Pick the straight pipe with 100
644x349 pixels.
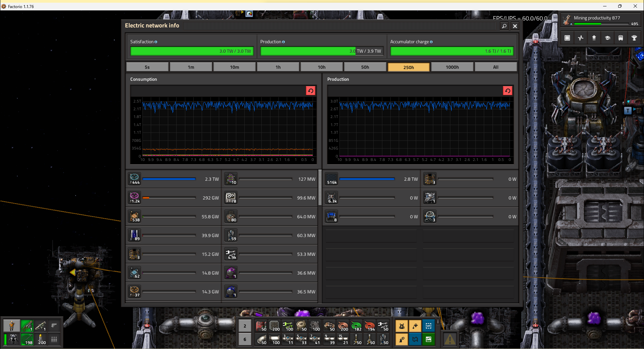(x=274, y=339)
